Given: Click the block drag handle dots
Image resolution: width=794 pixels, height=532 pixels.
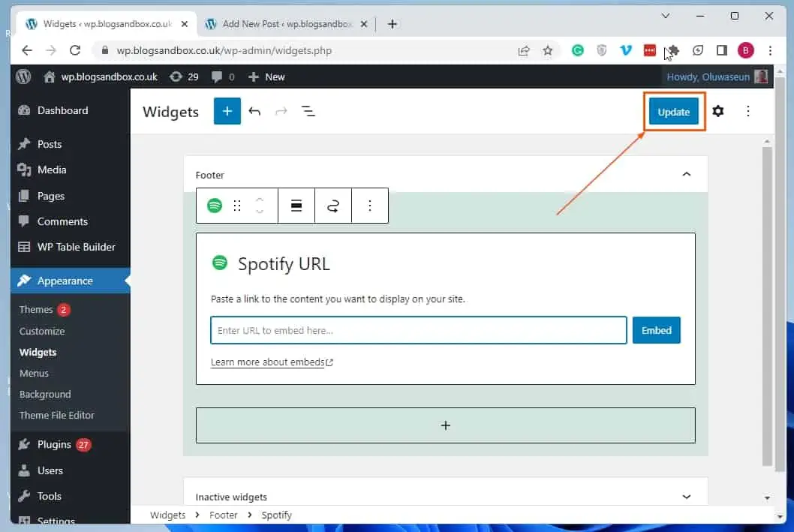Looking at the screenshot, I should (237, 206).
